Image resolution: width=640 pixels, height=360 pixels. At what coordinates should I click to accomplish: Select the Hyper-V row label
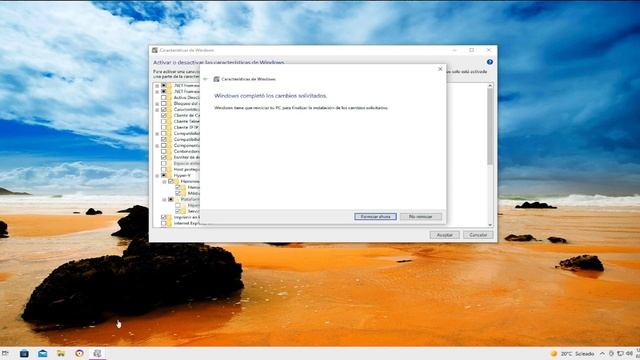[182, 175]
